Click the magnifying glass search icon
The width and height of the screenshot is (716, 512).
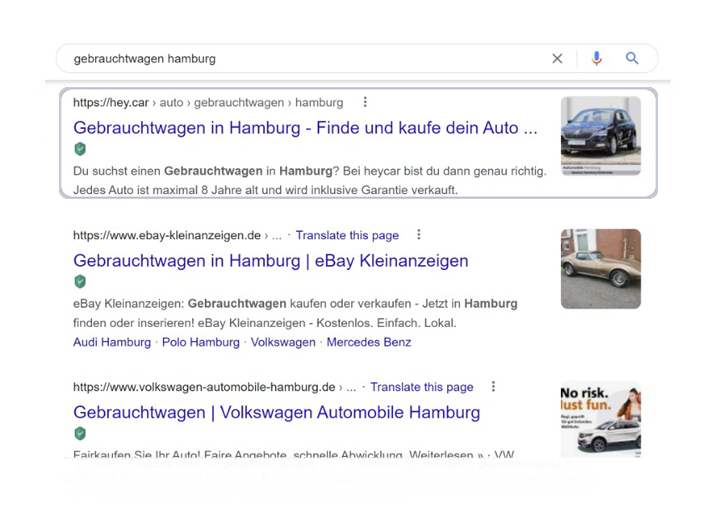(x=632, y=58)
